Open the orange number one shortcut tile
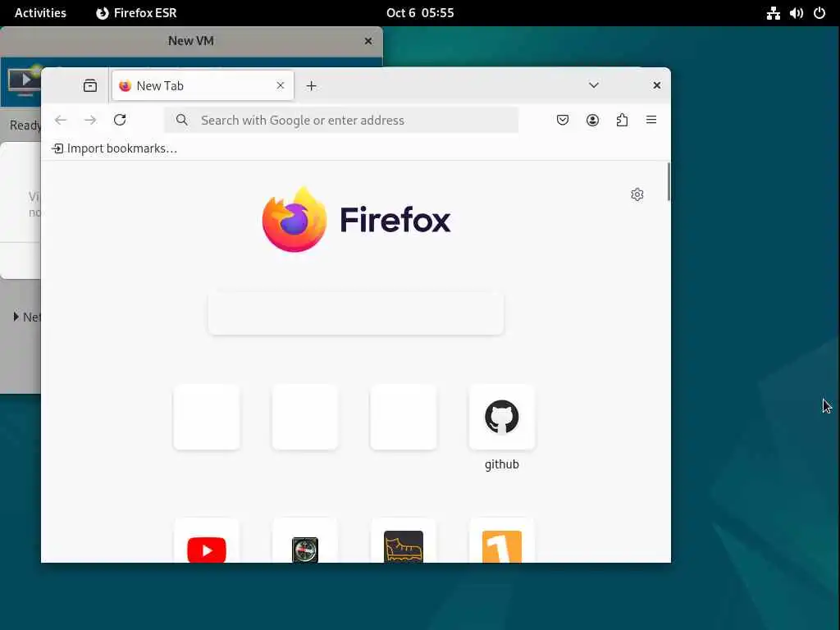Viewport: 840px width, 630px height. [x=502, y=540]
